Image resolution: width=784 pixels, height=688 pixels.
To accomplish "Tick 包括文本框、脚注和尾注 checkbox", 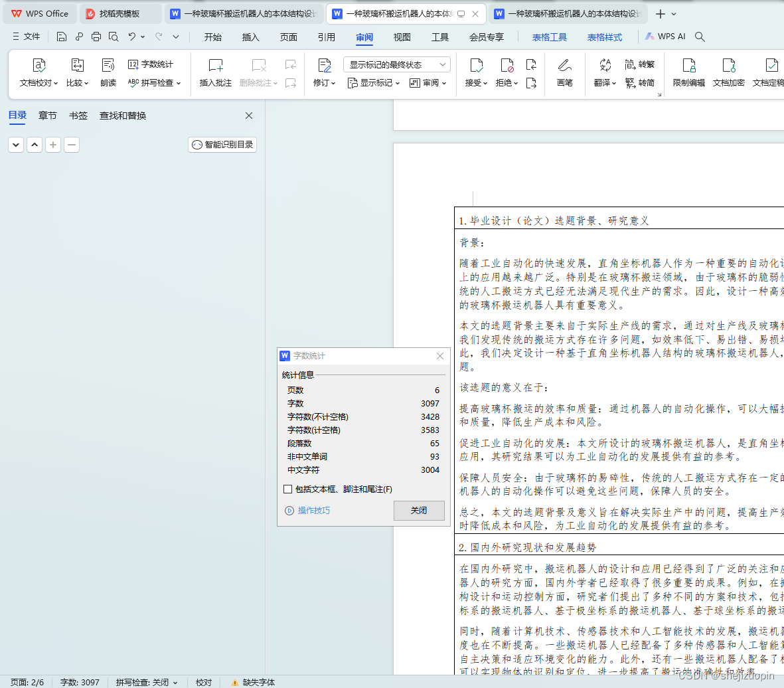I will click(x=287, y=489).
